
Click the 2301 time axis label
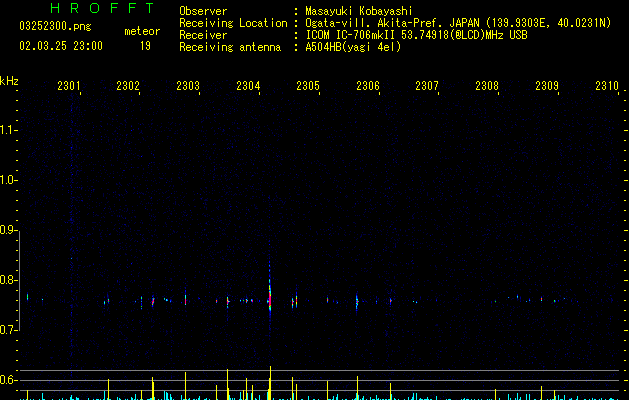coord(69,86)
